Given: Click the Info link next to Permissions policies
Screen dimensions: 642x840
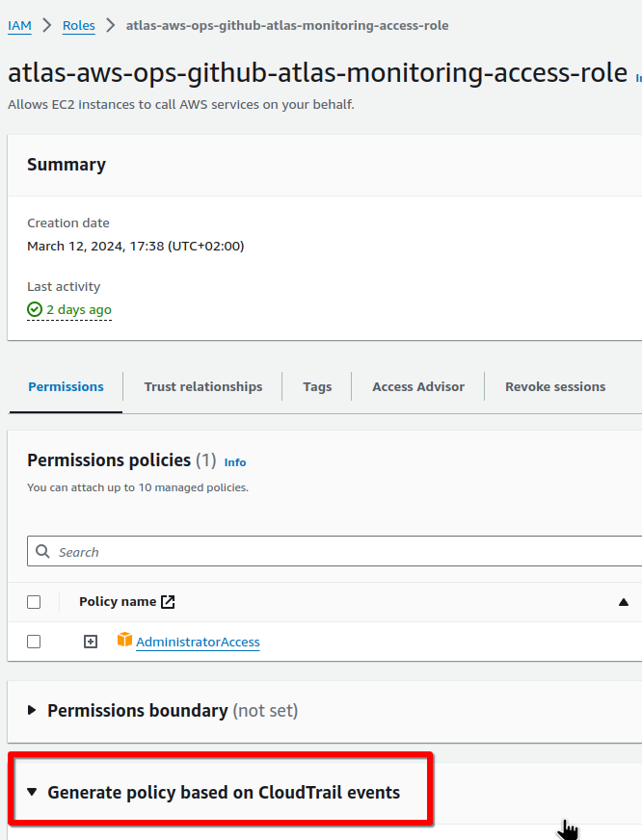Looking at the screenshot, I should coord(234,462).
